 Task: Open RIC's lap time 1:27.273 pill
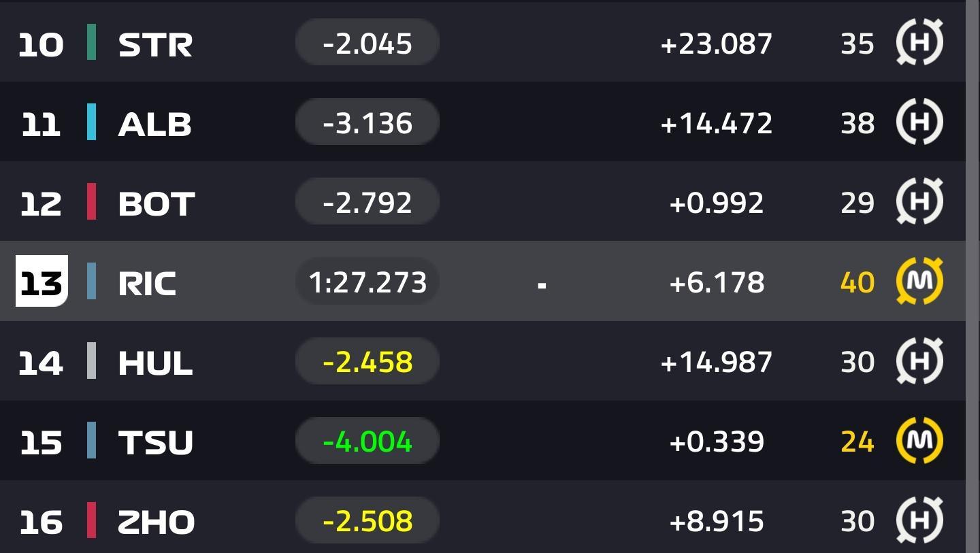[x=367, y=281]
